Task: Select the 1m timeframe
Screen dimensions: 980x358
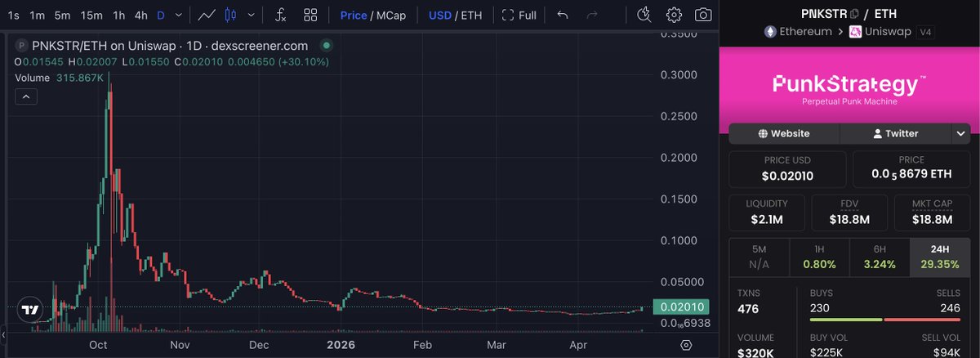Action: 37,15
